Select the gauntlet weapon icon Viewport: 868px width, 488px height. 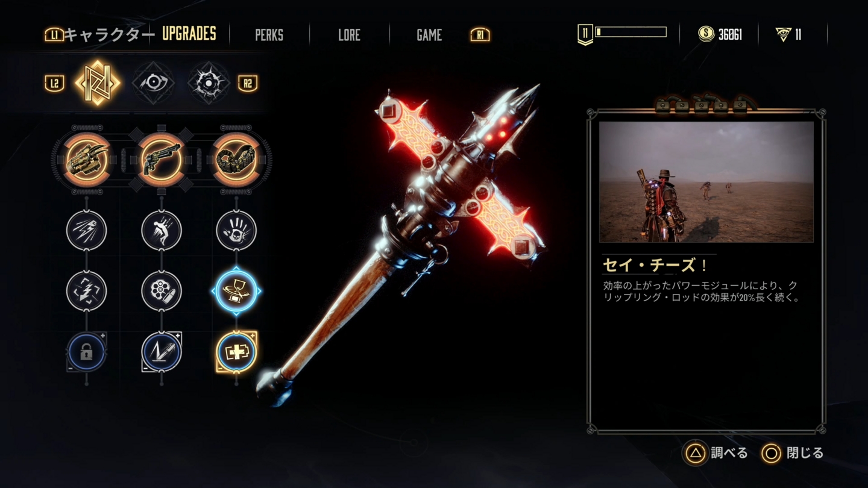(87, 160)
